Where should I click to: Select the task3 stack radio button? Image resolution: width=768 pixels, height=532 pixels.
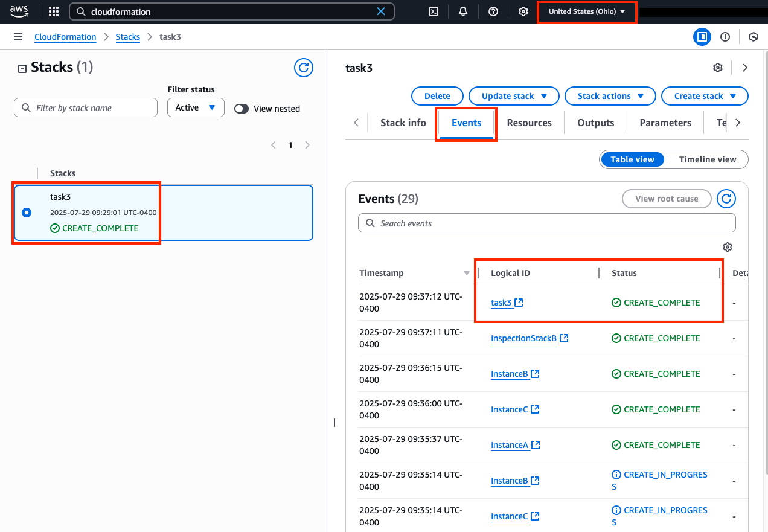(27, 213)
